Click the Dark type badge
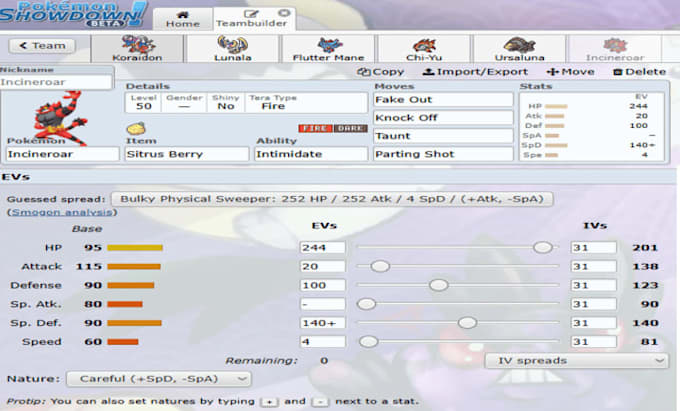This screenshot has height=411, width=680. pyautogui.click(x=350, y=128)
